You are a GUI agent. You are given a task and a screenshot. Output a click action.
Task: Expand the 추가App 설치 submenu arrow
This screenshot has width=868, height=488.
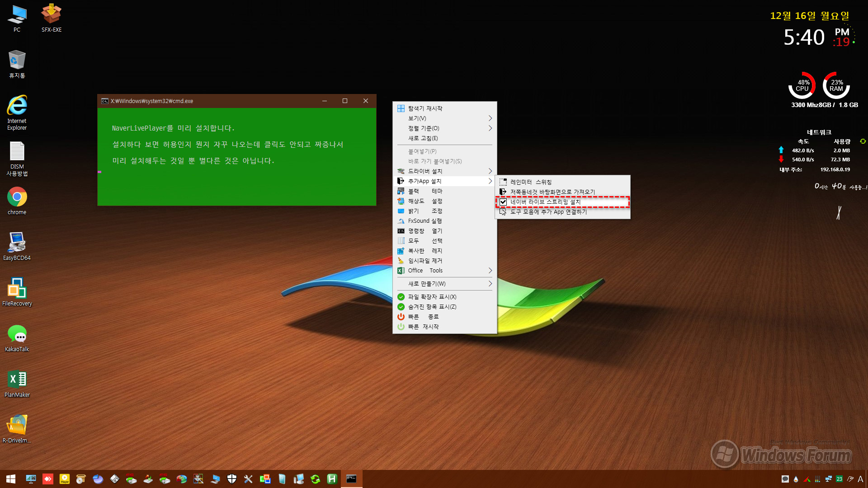pyautogui.click(x=490, y=181)
